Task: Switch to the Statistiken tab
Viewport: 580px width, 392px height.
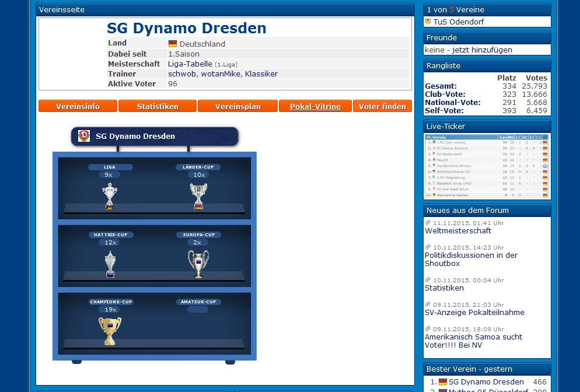Action: coord(158,106)
